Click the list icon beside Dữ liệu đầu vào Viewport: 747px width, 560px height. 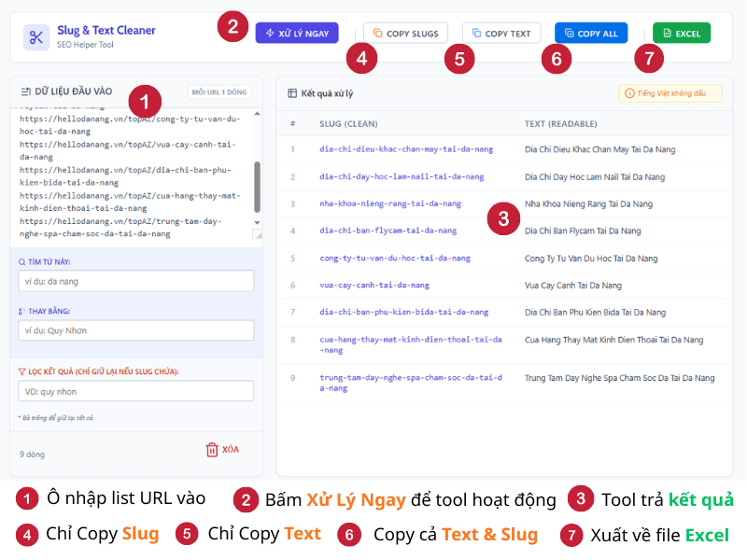(26, 91)
